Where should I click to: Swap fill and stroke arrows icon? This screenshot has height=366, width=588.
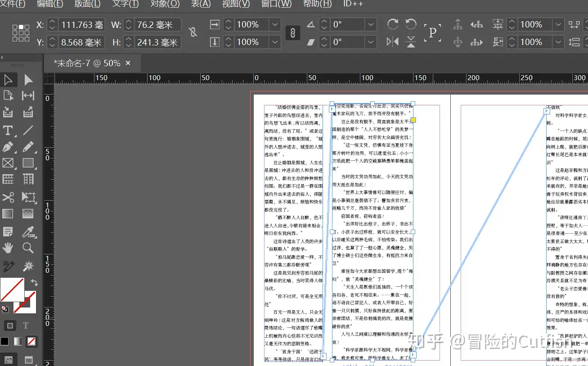[x=34, y=283]
